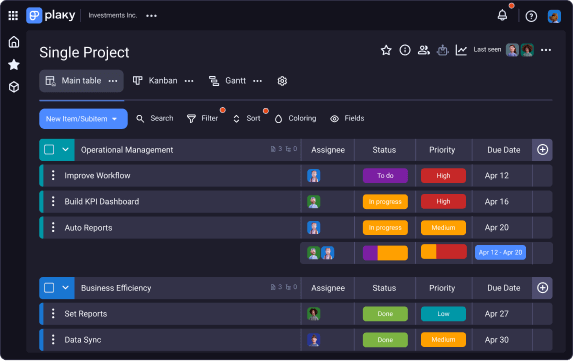Screen dimensions: 573x361
Task: Click the Due Date column header in Business Efficiency
Action: [504, 288]
